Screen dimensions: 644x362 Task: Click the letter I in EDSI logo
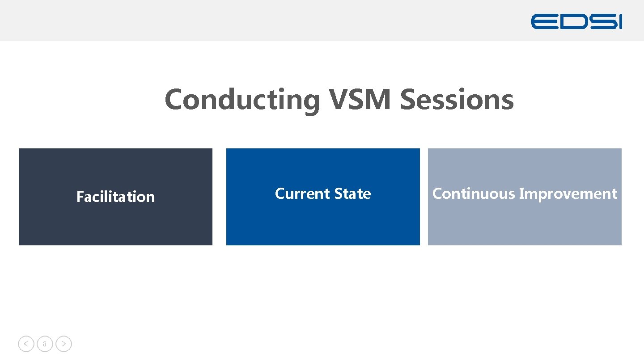coord(619,21)
